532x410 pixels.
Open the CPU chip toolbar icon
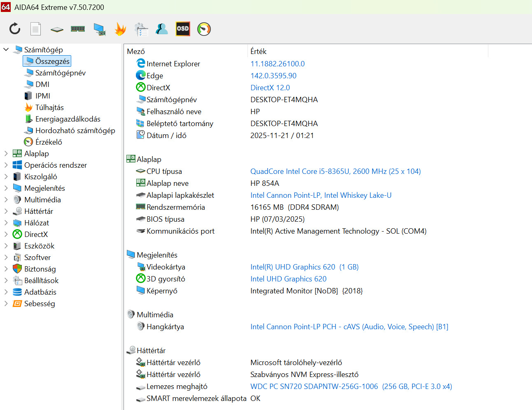pyautogui.click(x=57, y=29)
